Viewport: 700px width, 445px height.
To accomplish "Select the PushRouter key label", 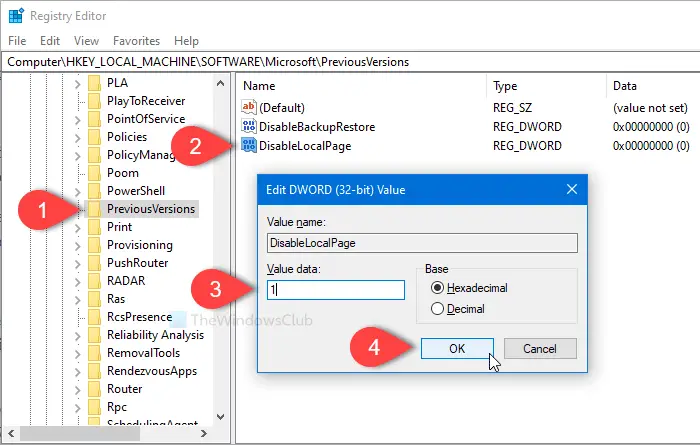I will (138, 263).
